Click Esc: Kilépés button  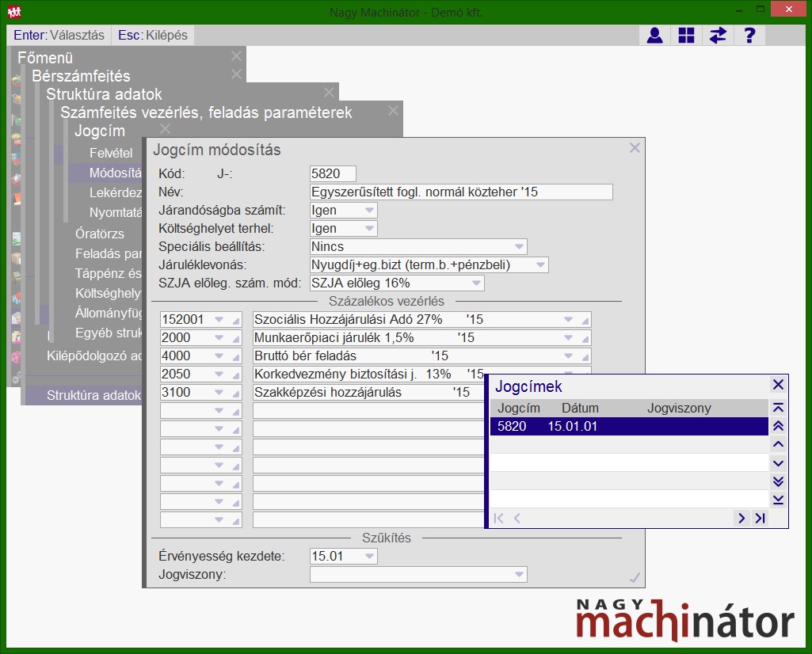point(152,36)
